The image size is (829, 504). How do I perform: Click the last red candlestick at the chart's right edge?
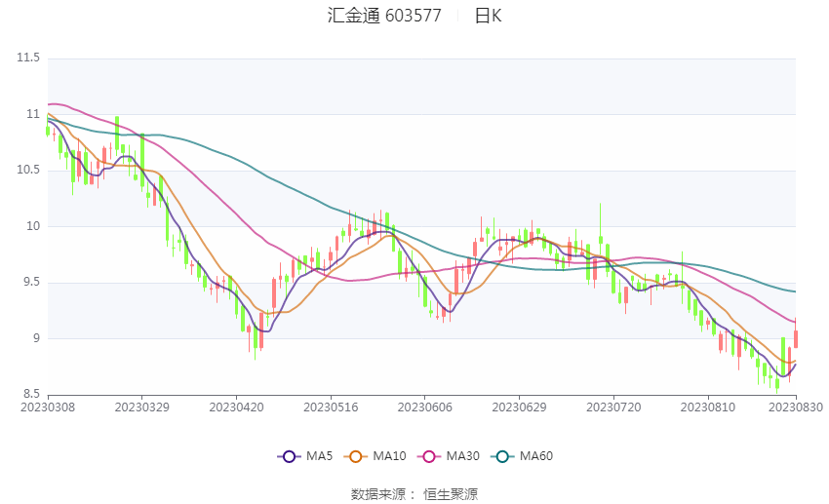coord(796,338)
